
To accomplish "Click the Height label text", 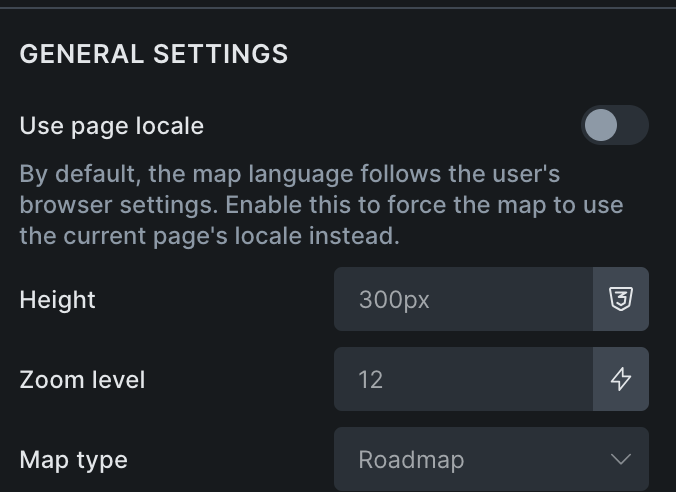I will coord(58,299).
